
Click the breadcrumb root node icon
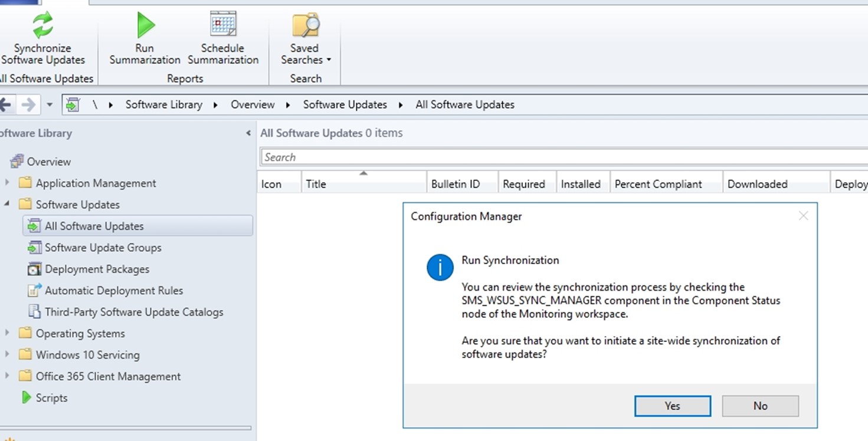pyautogui.click(x=72, y=105)
